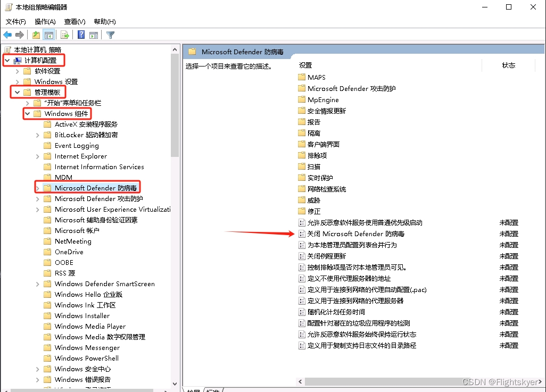The width and height of the screenshot is (546, 392).
Task: Select Windows Installer tree folder
Action: click(82, 316)
